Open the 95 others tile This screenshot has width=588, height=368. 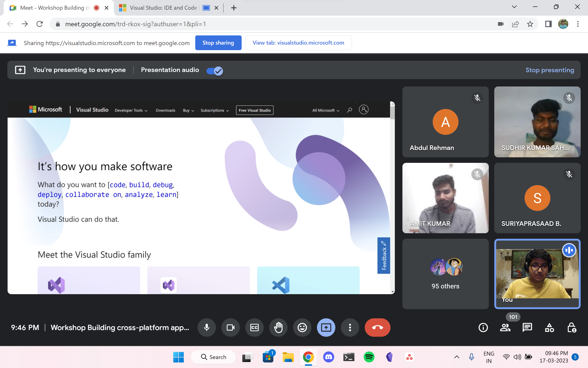pos(445,274)
